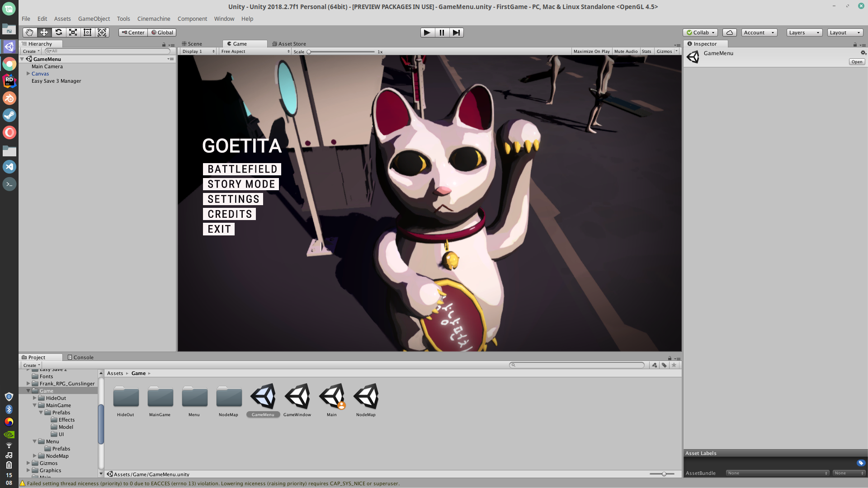Select the GameWindow scene asset
Screen dimensions: 868x488
click(297, 400)
